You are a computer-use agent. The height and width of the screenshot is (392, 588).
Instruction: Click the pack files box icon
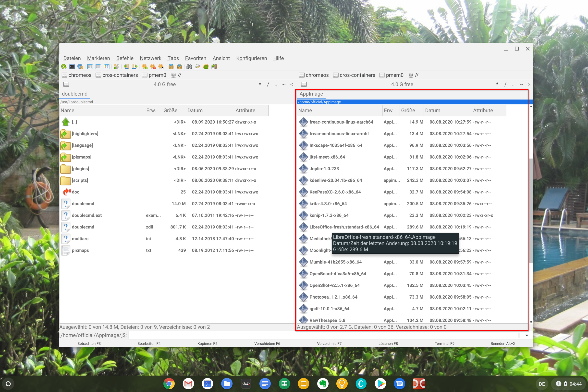[171, 66]
